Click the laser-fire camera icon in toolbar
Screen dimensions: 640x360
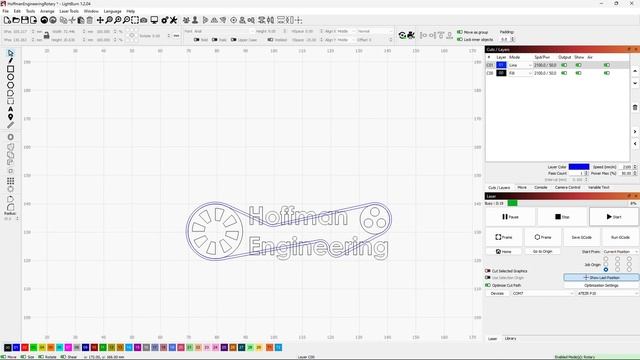click(411, 36)
